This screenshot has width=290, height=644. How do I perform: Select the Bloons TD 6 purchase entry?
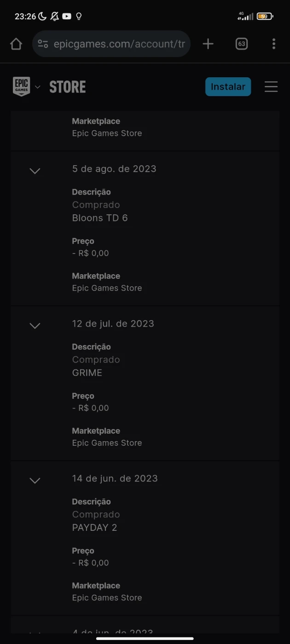tap(100, 218)
